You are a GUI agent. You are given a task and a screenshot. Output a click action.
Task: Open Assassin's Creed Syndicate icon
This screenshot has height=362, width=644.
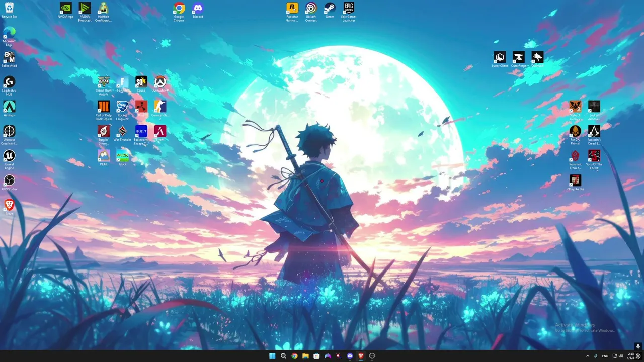[x=594, y=135]
